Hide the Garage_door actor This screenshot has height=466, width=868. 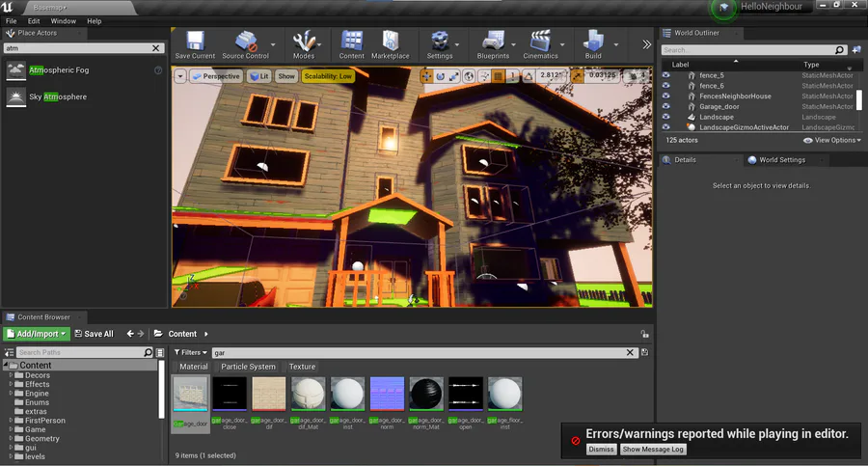coord(665,106)
